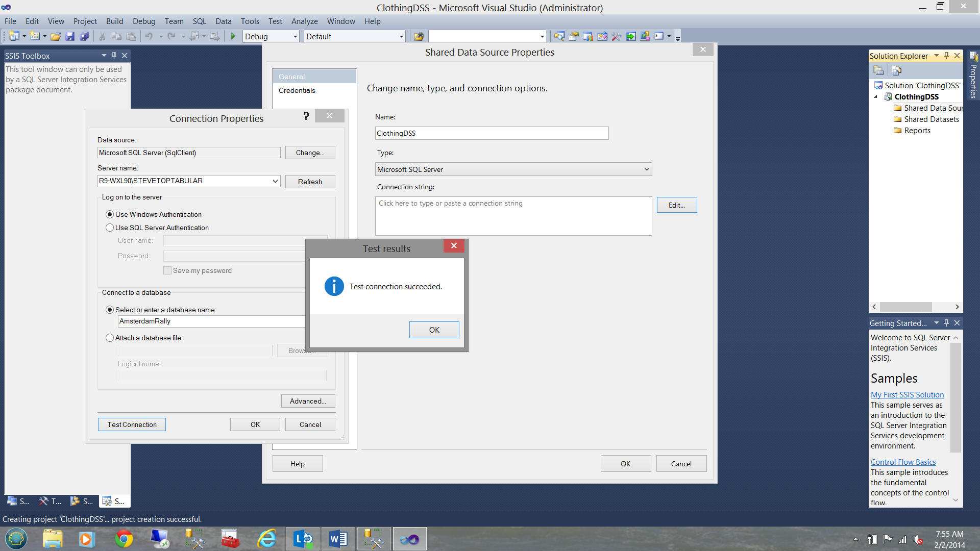Screen dimensions: 980x551
Task: Open the Debug configuration dropdown
Action: 295,37
